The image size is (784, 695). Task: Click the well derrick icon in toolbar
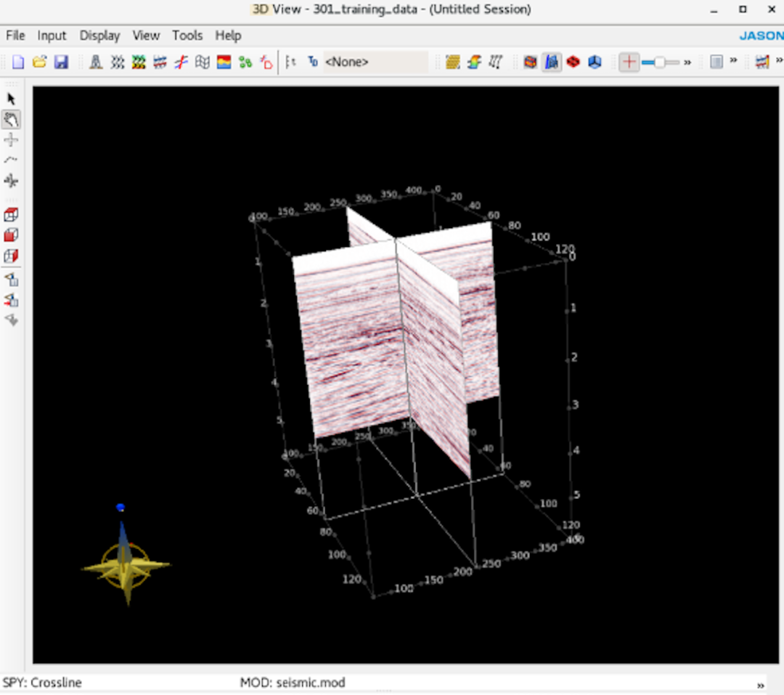tap(95, 62)
